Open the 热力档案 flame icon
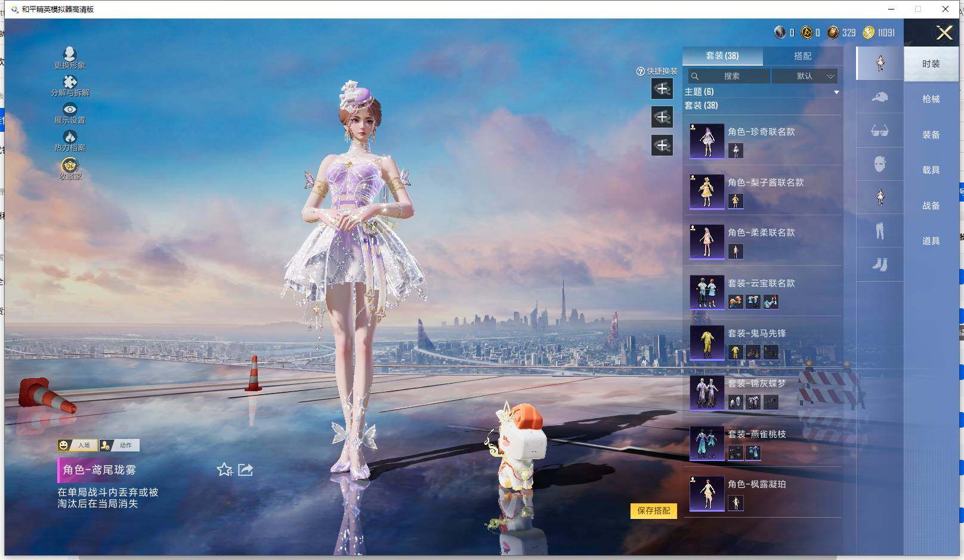Viewport: 964px width, 560px height. coord(70,137)
